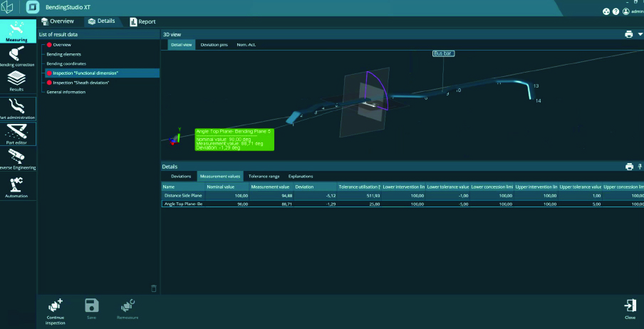The height and width of the screenshot is (329, 644).
Task: Open the Measuring module in sidebar
Action: coord(17,30)
